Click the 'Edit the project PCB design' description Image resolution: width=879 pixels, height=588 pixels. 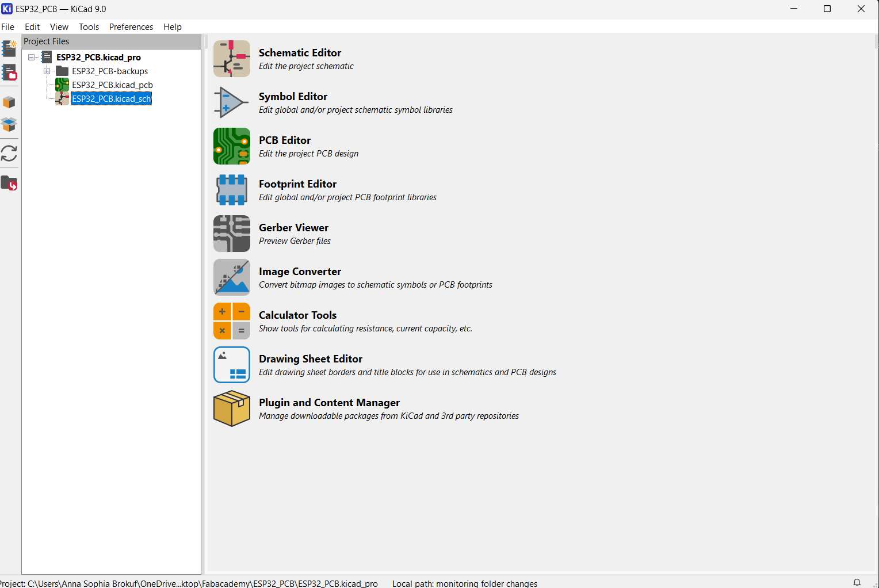click(x=308, y=154)
